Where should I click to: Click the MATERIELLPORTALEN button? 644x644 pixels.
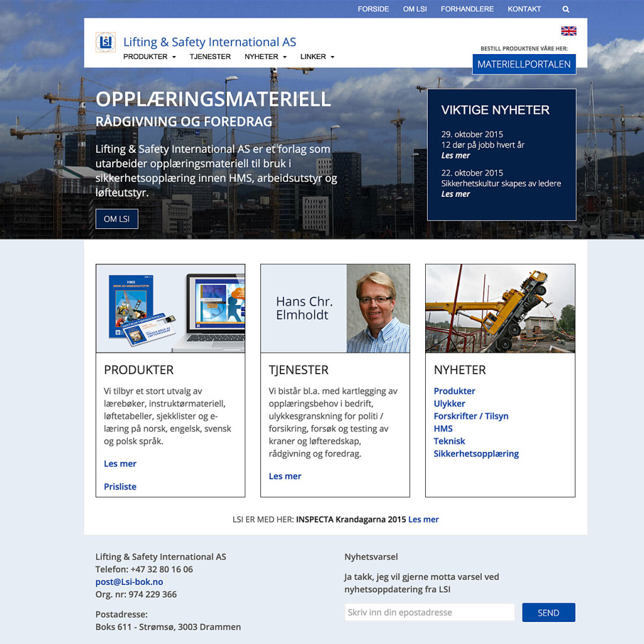click(524, 64)
